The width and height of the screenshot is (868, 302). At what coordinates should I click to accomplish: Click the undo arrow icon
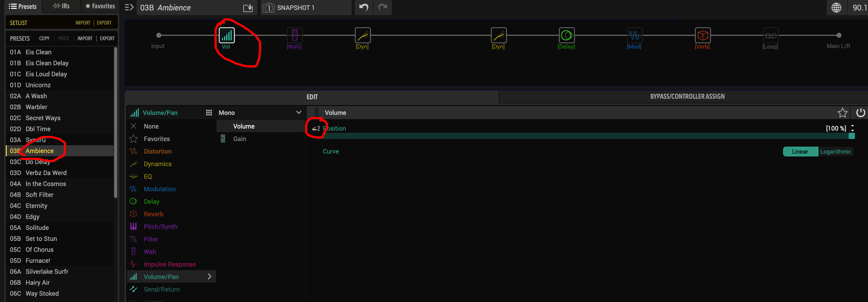click(x=364, y=7)
